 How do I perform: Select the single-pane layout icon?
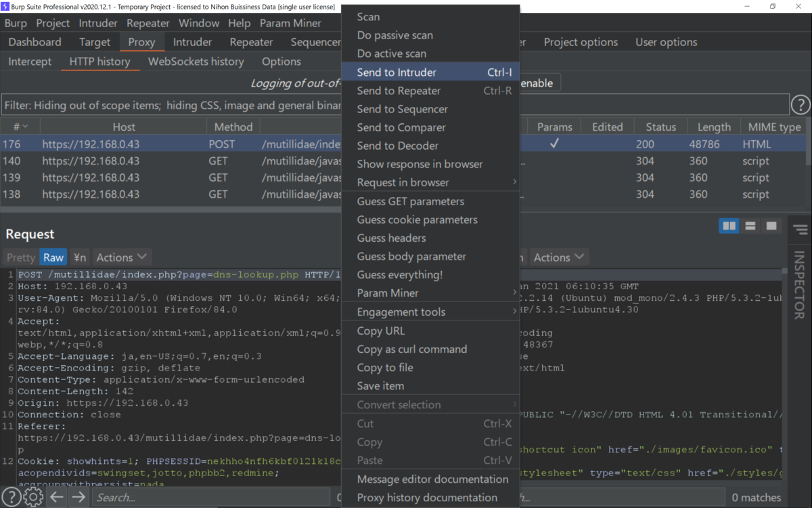click(771, 226)
